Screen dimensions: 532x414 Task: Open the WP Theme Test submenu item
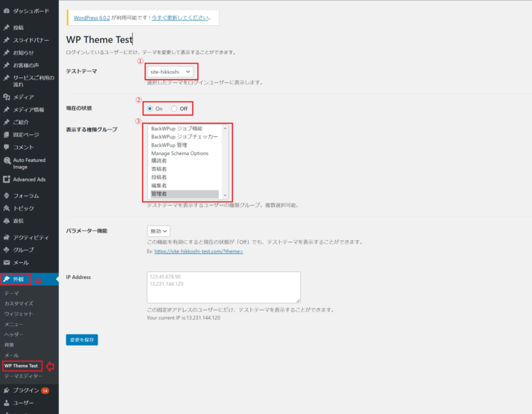pyautogui.click(x=21, y=366)
